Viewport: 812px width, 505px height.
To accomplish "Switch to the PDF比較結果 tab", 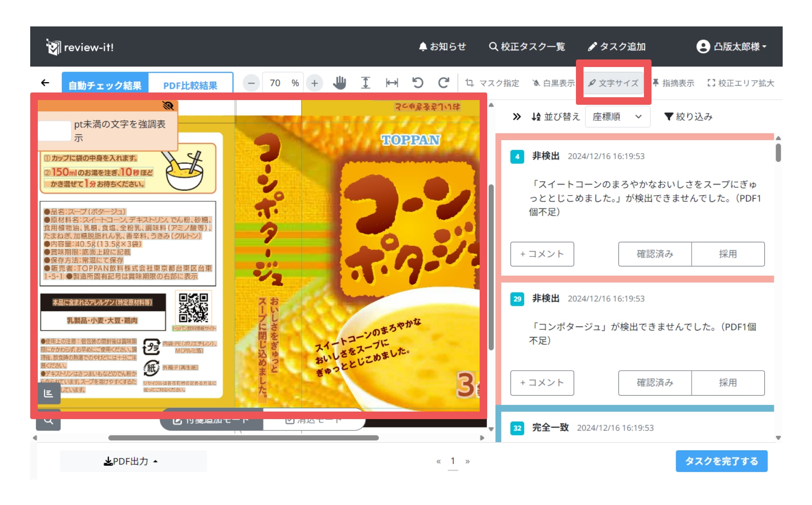I will tap(190, 85).
